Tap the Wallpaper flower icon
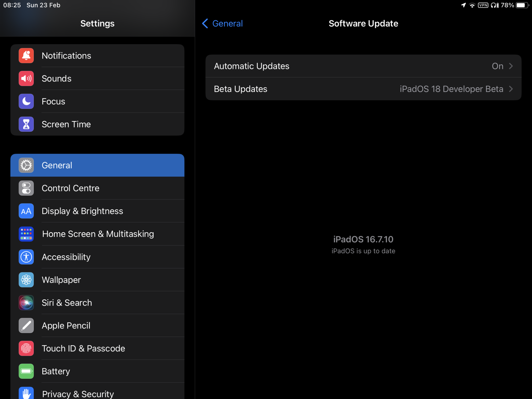 26,280
